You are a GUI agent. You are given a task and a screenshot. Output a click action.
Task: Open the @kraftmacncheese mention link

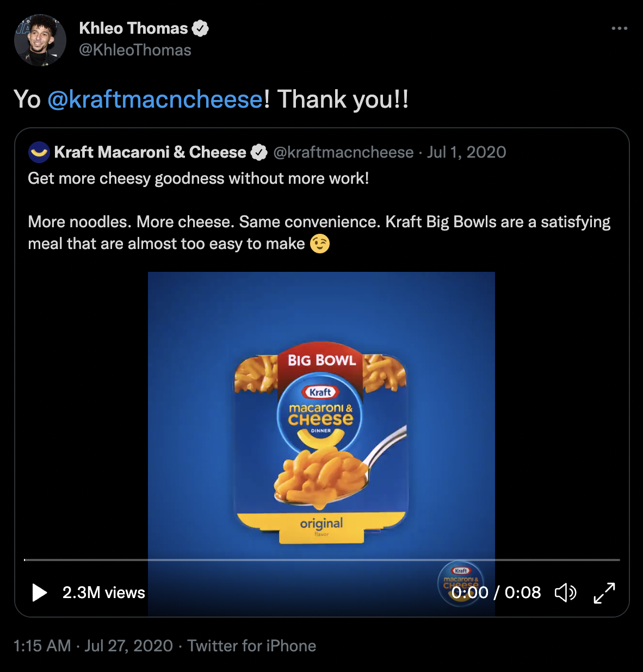click(156, 99)
